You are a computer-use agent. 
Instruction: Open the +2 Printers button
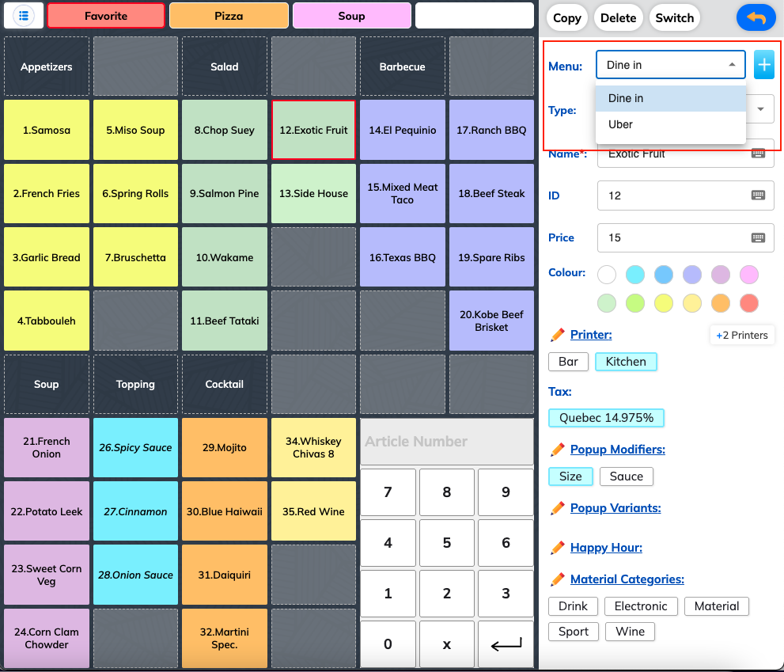tap(742, 336)
